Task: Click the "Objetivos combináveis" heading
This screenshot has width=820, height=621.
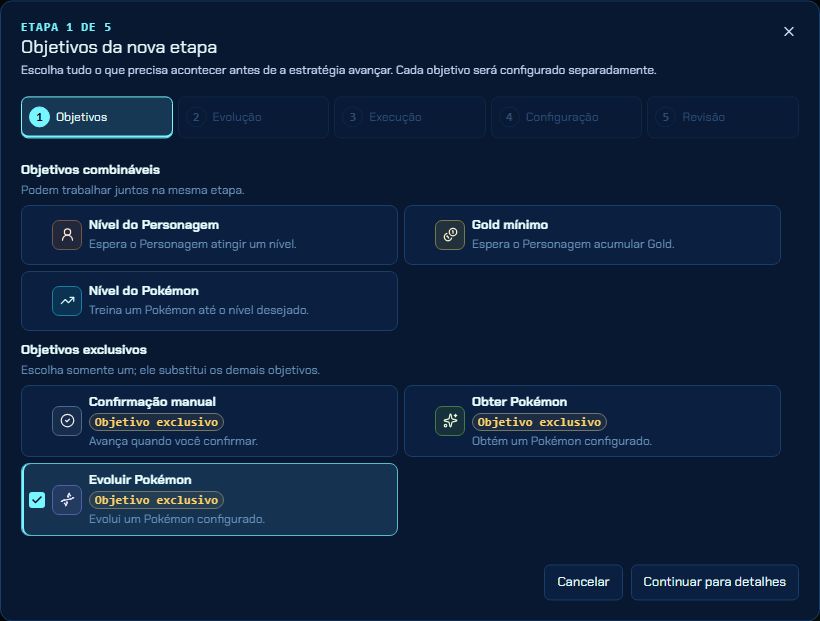Action: click(x=90, y=170)
